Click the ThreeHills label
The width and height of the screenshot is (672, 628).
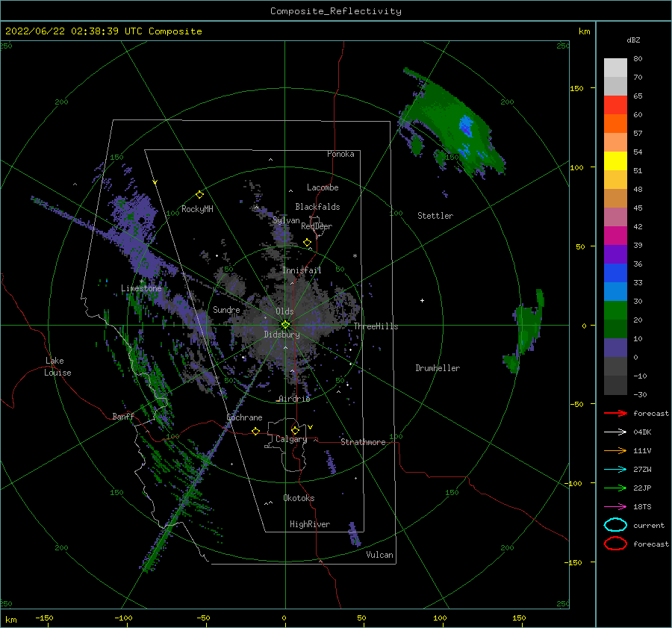point(376,326)
